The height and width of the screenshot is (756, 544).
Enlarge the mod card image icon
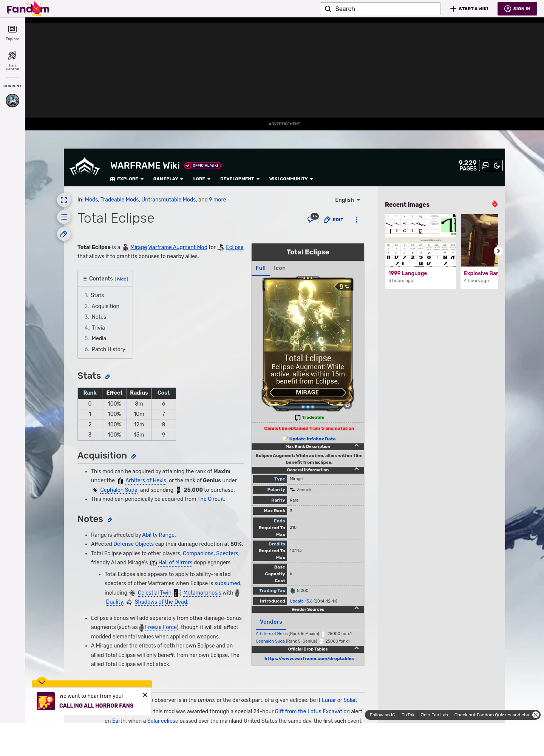pos(348,405)
